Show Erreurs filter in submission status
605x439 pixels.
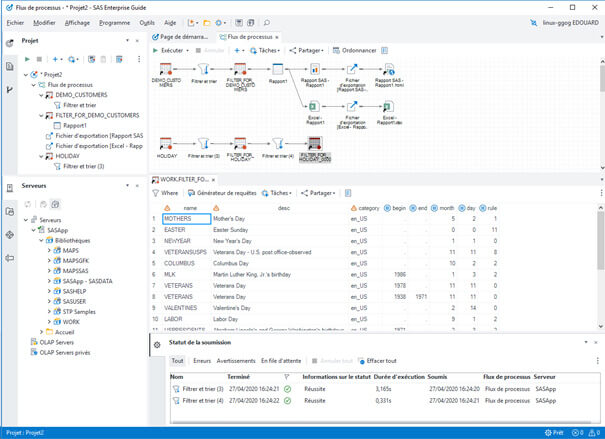tap(202, 361)
